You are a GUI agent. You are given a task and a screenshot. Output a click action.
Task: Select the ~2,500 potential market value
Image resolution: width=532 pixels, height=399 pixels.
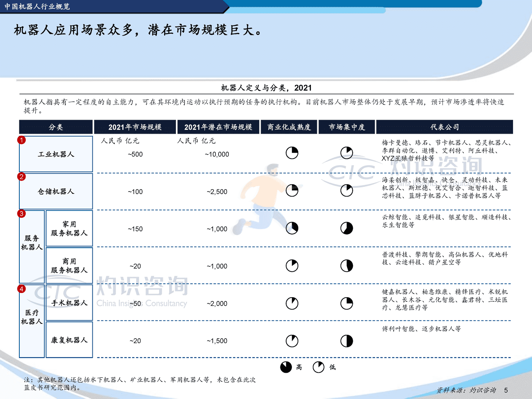tap(217, 192)
